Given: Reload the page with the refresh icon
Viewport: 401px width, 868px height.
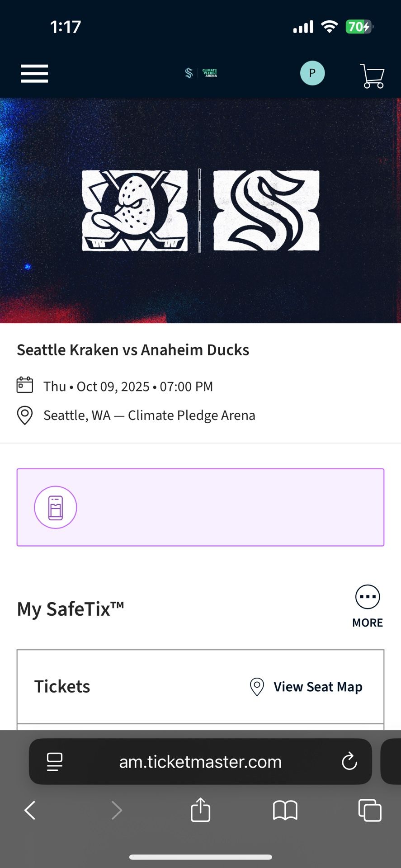Looking at the screenshot, I should tap(349, 762).
